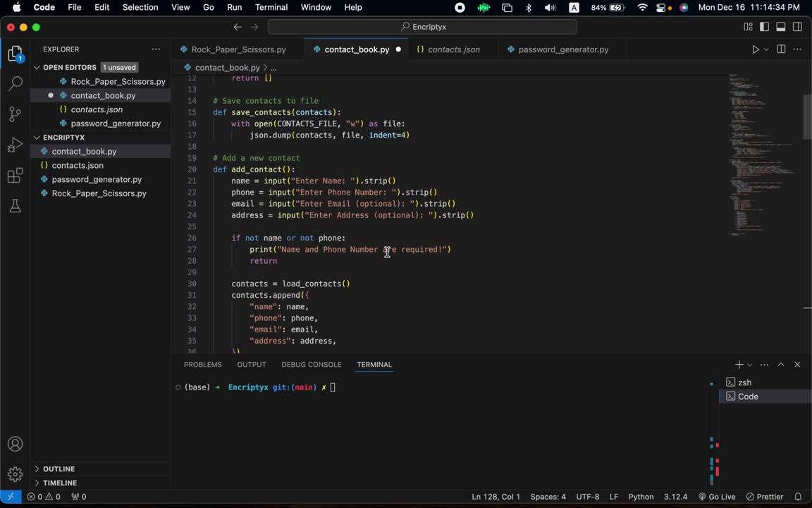Open Run and Debug view
This screenshot has width=812, height=508.
click(x=15, y=145)
